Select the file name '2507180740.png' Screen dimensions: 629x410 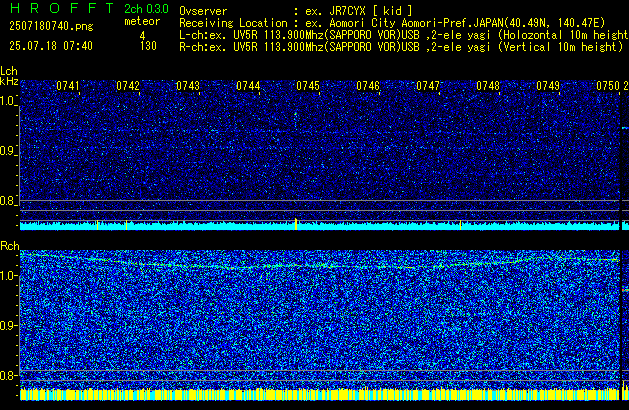[51, 26]
